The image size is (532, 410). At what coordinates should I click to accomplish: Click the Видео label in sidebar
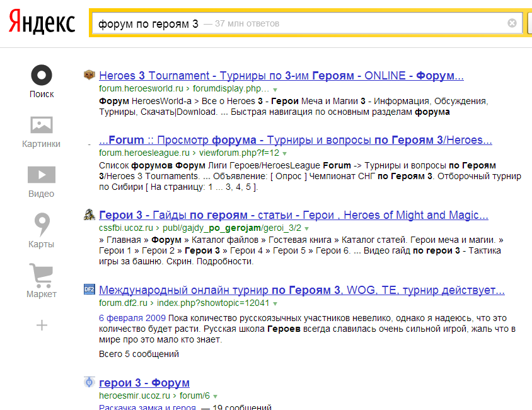pyautogui.click(x=42, y=194)
